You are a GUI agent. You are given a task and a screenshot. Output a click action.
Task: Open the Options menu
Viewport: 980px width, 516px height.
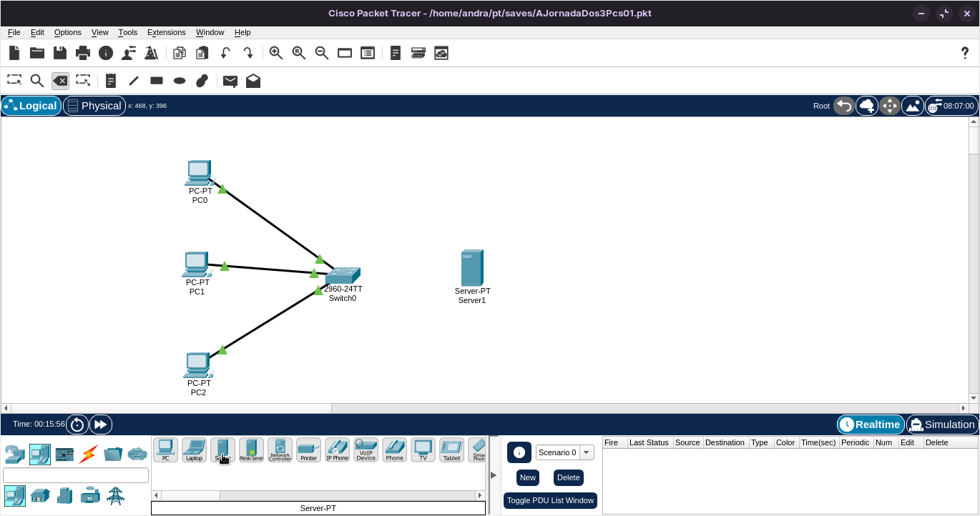[x=68, y=32]
